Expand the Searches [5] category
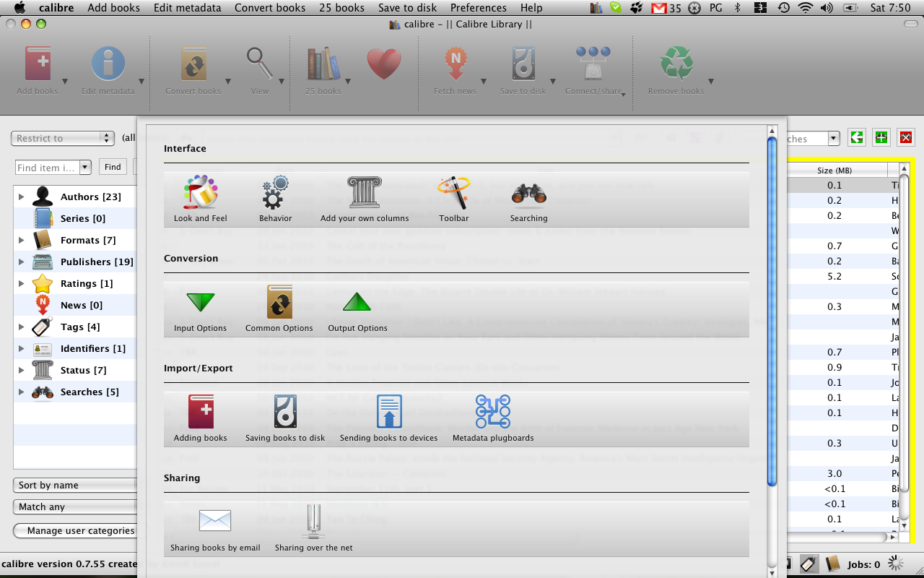The width and height of the screenshot is (924, 578). click(22, 392)
